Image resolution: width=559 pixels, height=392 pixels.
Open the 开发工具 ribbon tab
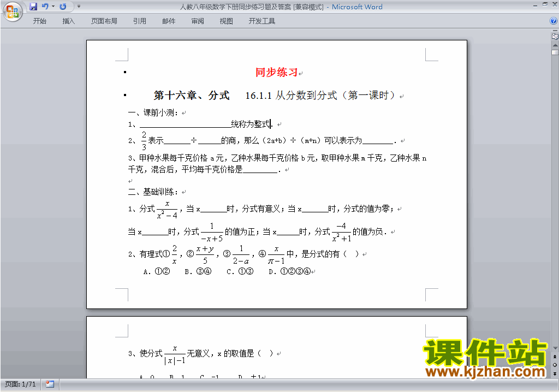point(262,21)
